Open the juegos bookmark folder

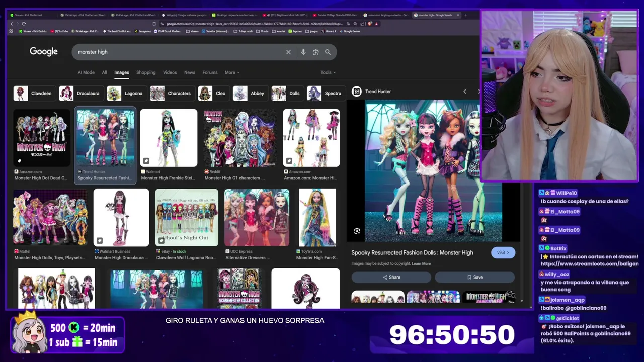pyautogui.click(x=311, y=31)
